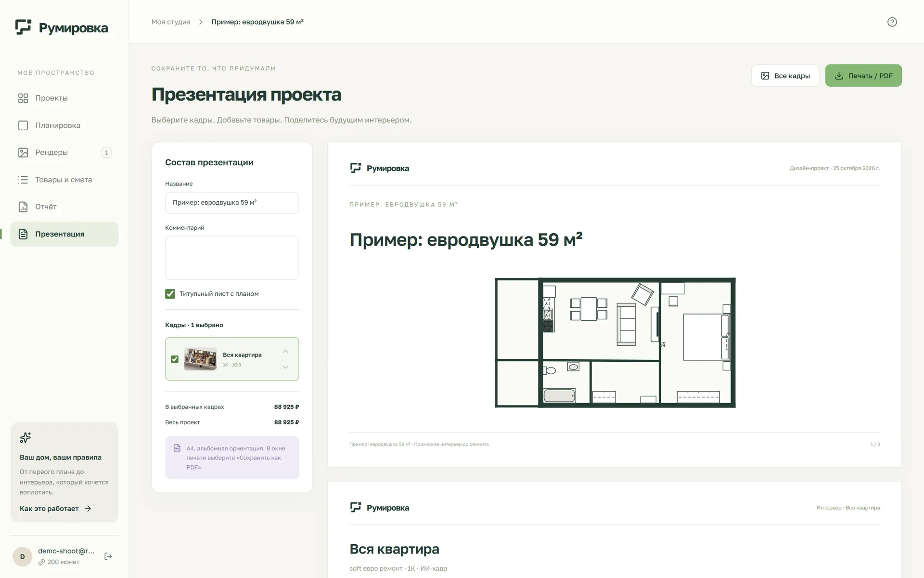
Task: Select the Презентация menu item
Action: tap(64, 234)
